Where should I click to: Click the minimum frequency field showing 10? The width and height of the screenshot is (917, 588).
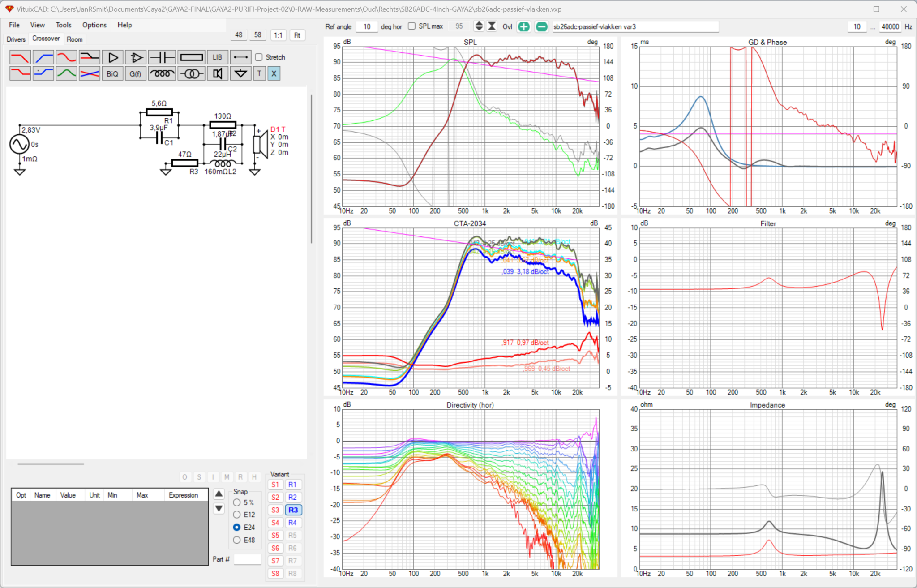point(857,27)
